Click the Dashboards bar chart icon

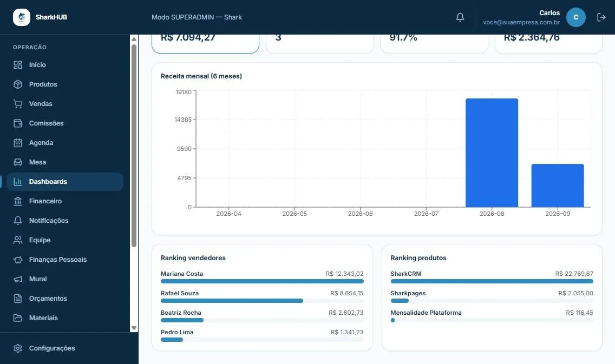point(18,181)
